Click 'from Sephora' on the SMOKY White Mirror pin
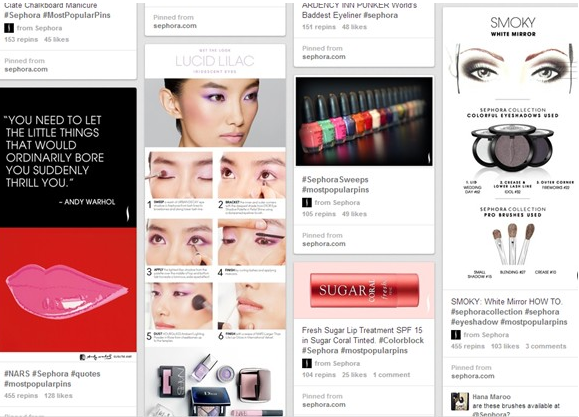 click(486, 335)
